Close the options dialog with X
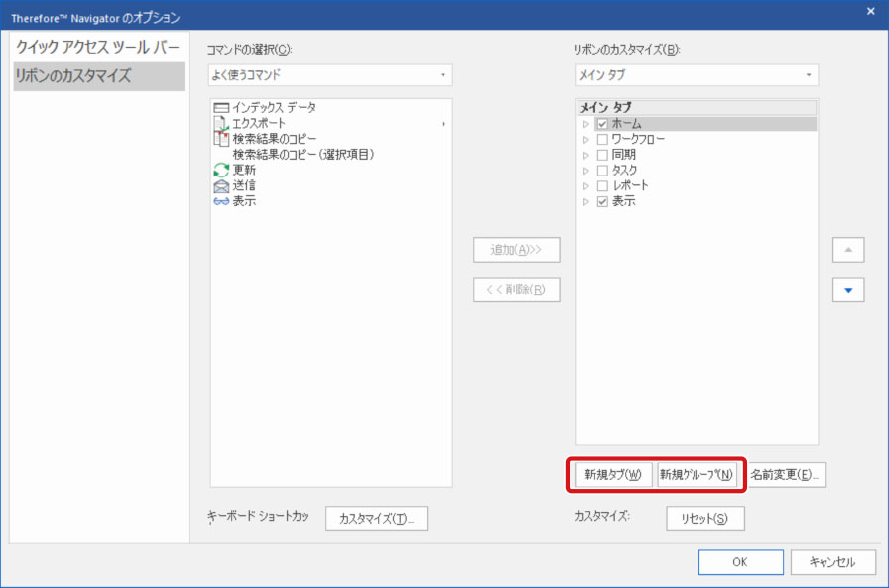 (870, 11)
